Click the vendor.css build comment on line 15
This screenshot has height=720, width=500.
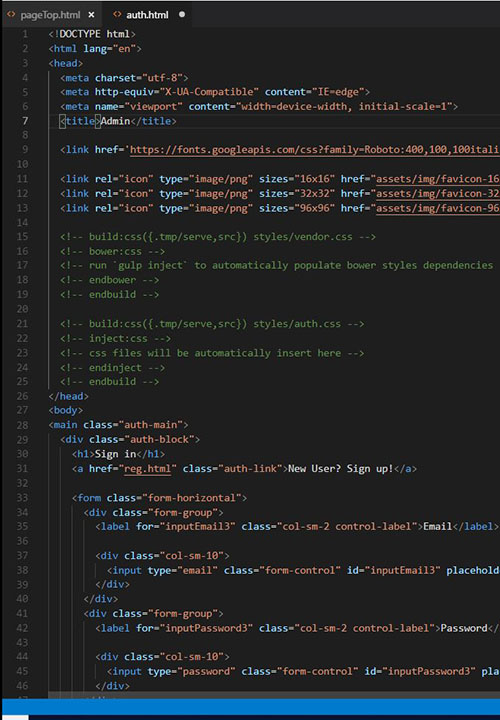click(x=218, y=237)
